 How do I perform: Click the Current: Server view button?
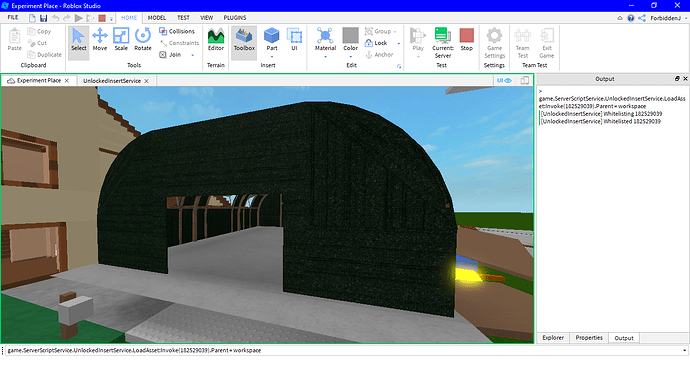(x=442, y=42)
